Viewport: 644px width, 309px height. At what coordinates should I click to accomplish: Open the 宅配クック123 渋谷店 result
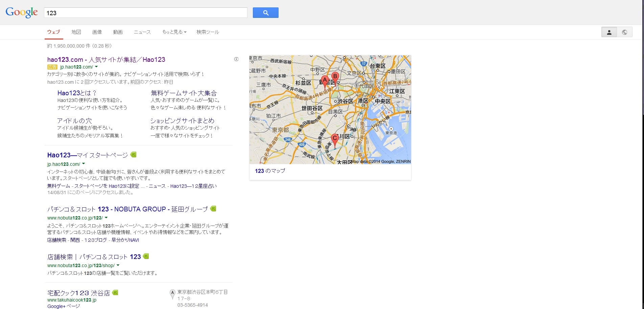pos(78,293)
